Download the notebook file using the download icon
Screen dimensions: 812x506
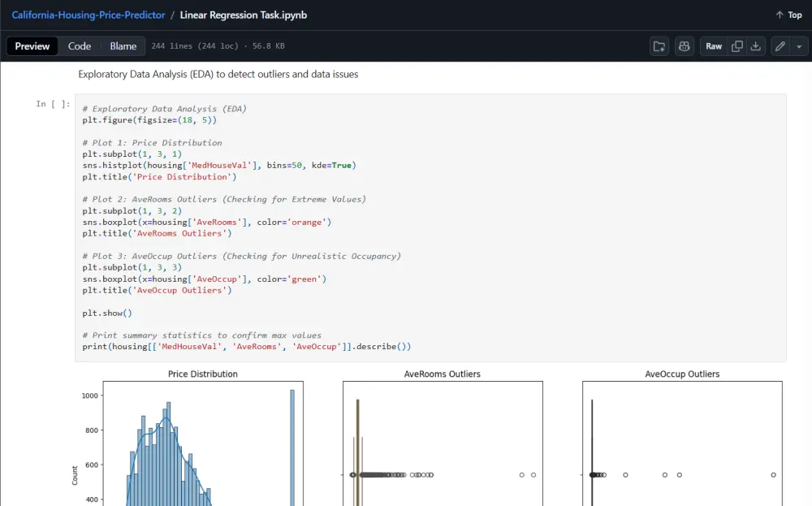coord(754,46)
